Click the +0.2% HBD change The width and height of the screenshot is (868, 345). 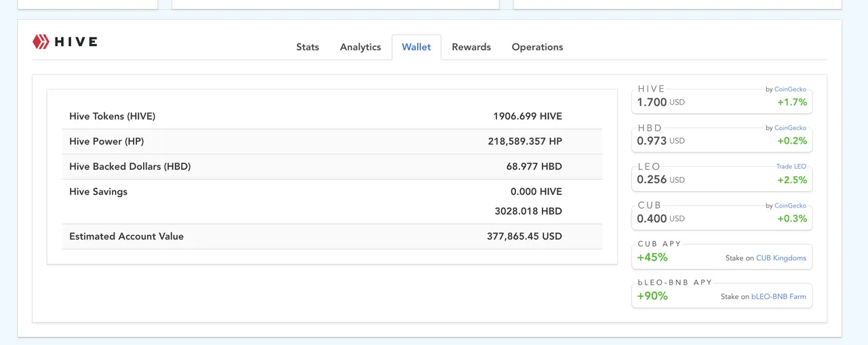click(792, 141)
